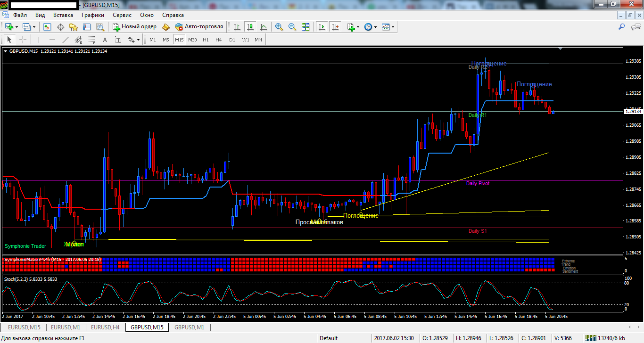Open the Navigator folder-star icon
644x343 pixels.
pos(73,27)
